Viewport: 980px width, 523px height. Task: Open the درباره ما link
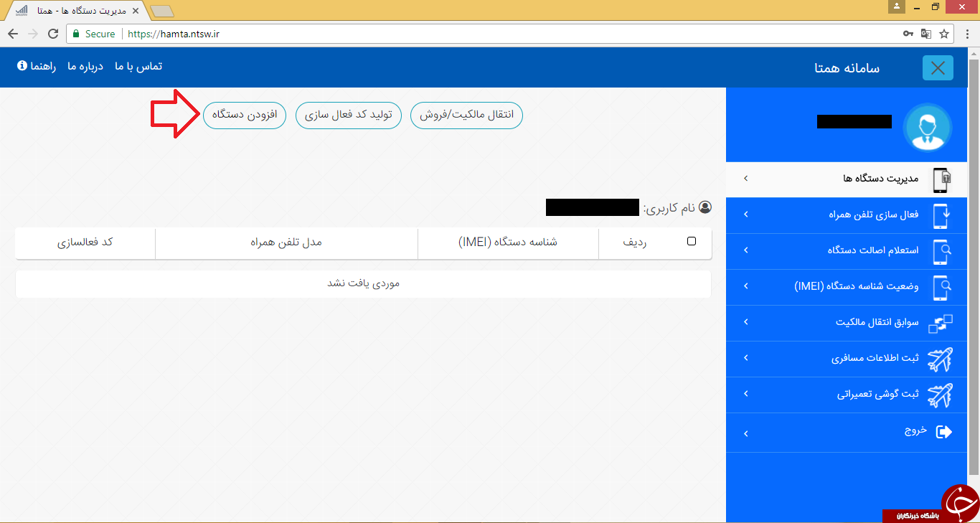pos(85,66)
